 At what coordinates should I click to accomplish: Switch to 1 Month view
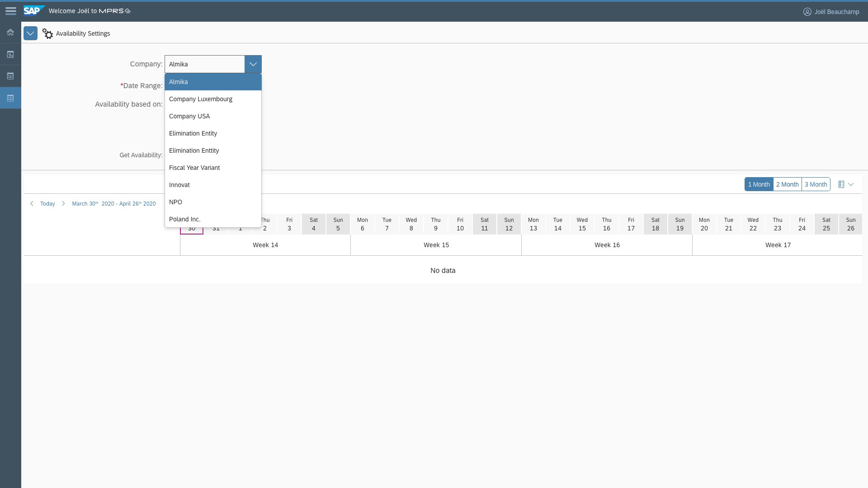(759, 184)
